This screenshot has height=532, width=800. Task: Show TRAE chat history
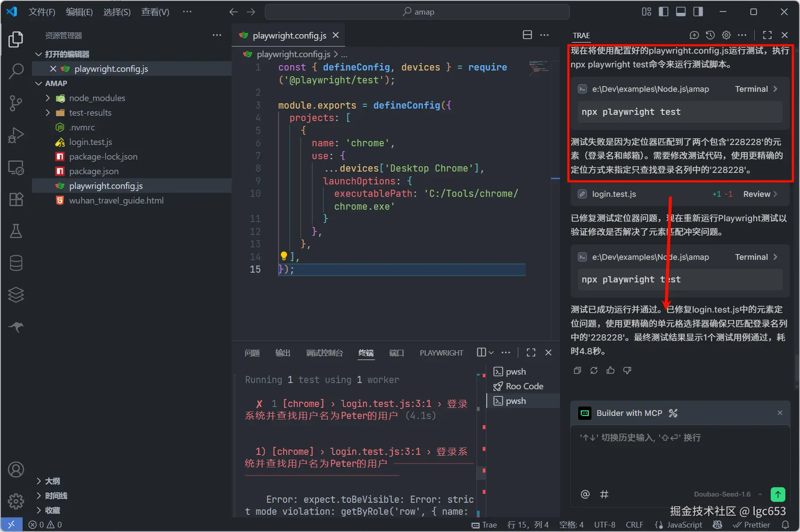[x=710, y=35]
